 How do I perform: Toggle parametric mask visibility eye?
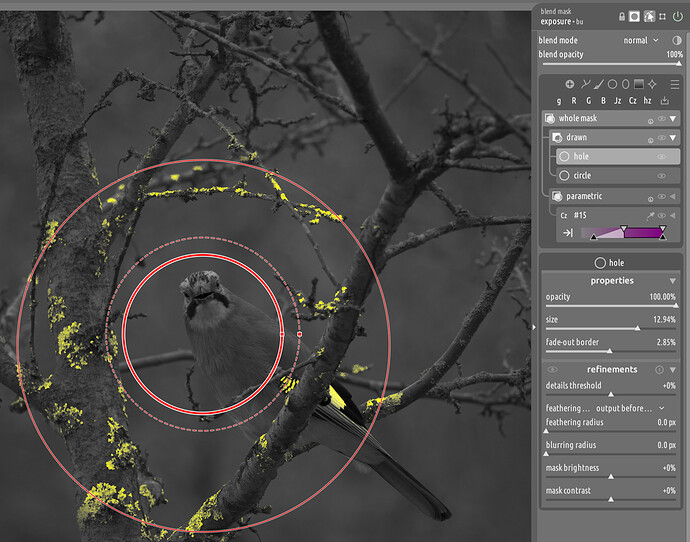661,196
